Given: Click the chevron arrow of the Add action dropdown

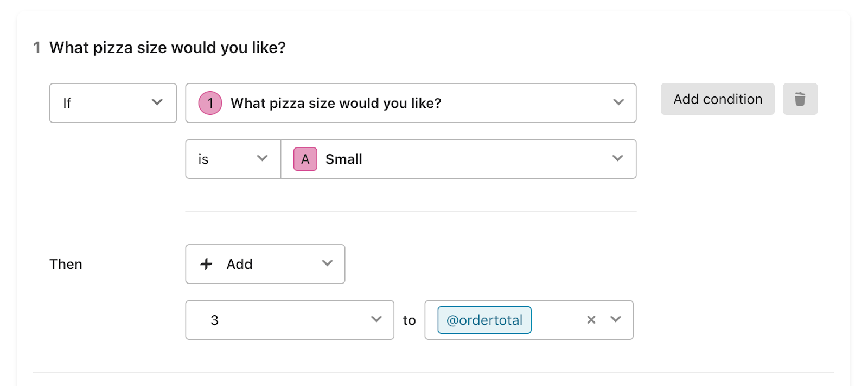Looking at the screenshot, I should [x=327, y=263].
